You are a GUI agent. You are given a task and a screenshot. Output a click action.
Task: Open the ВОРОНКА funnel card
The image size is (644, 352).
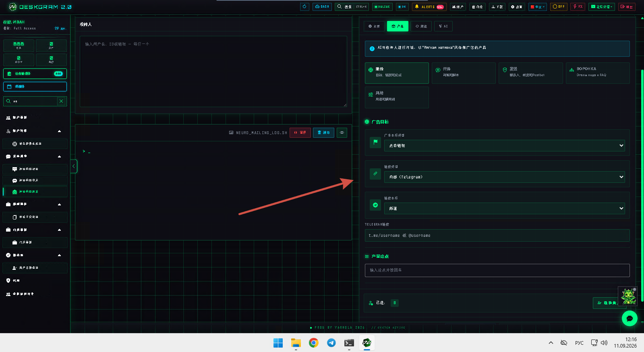[x=598, y=73]
